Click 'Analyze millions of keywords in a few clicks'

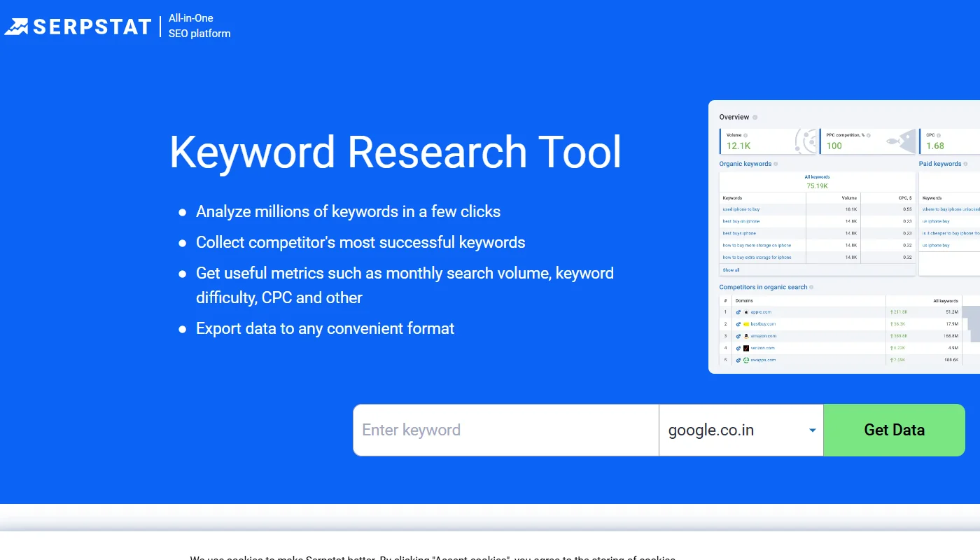pos(348,211)
